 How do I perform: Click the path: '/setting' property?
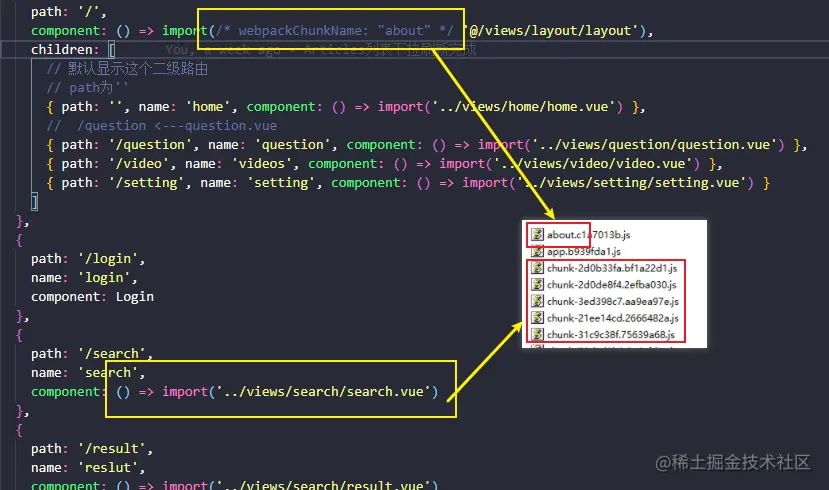123,183
